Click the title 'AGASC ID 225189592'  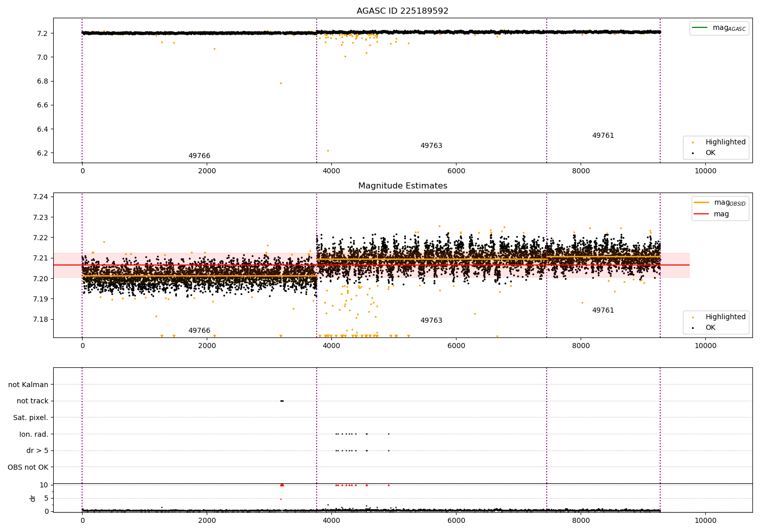(x=402, y=11)
